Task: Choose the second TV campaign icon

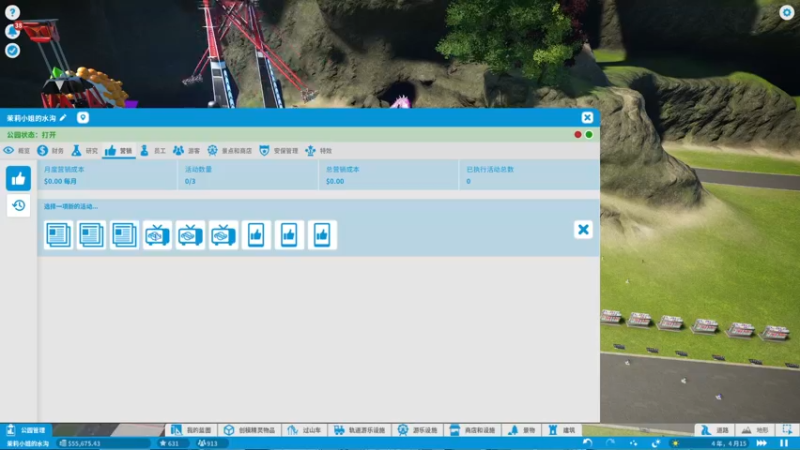Action: [x=190, y=235]
